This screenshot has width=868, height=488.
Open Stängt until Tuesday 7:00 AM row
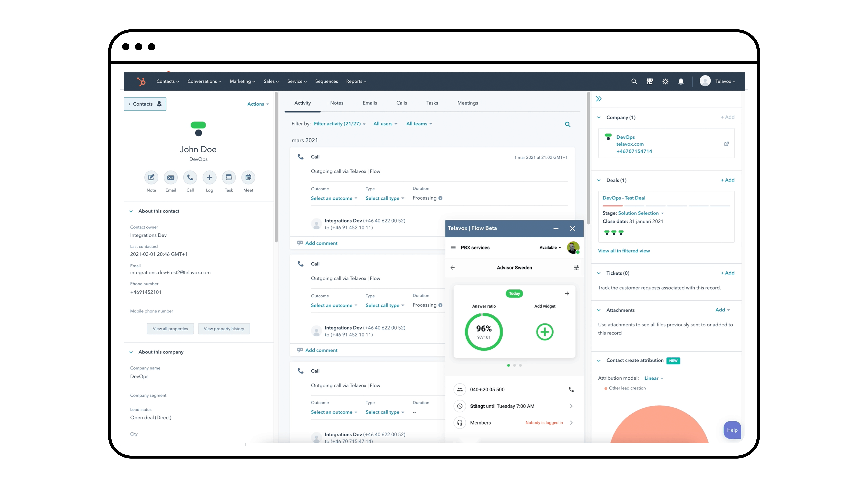[514, 406]
